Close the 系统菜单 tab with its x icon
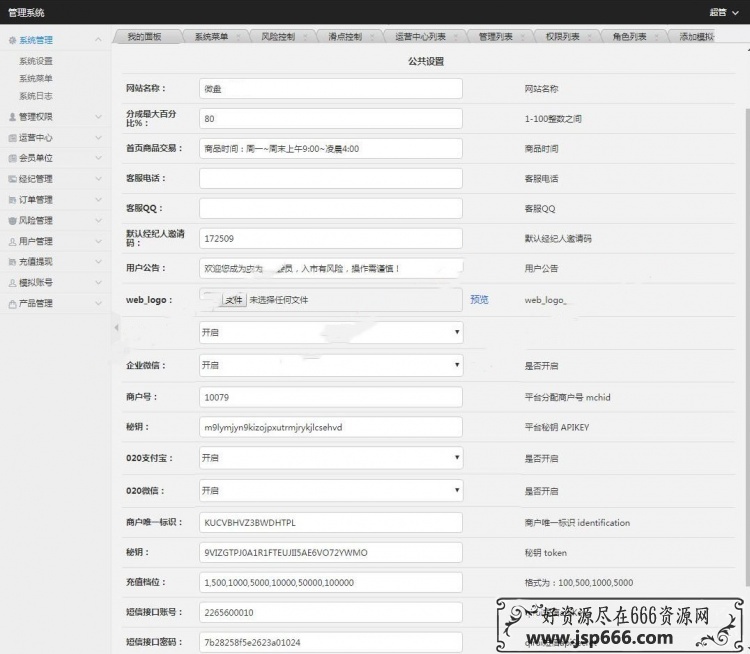The image size is (750, 654). point(237,37)
